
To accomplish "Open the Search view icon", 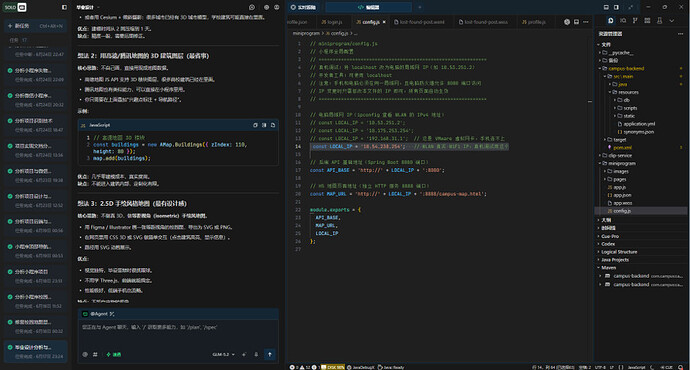I will click(x=623, y=21).
